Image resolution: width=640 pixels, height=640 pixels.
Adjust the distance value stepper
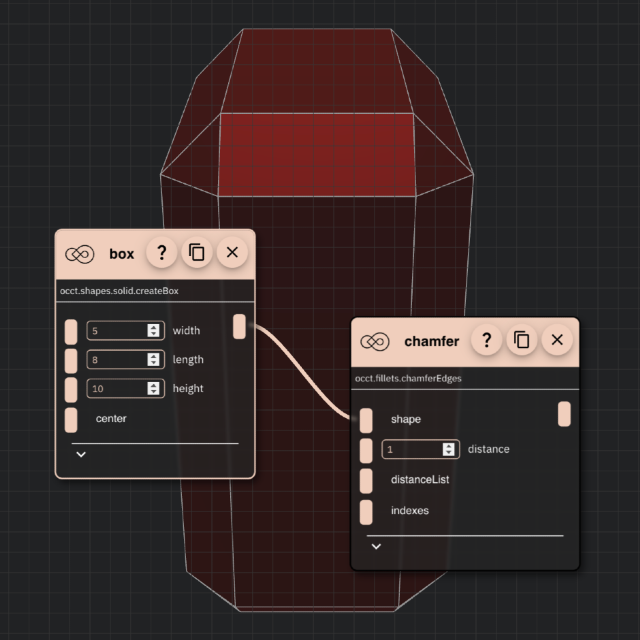click(449, 449)
